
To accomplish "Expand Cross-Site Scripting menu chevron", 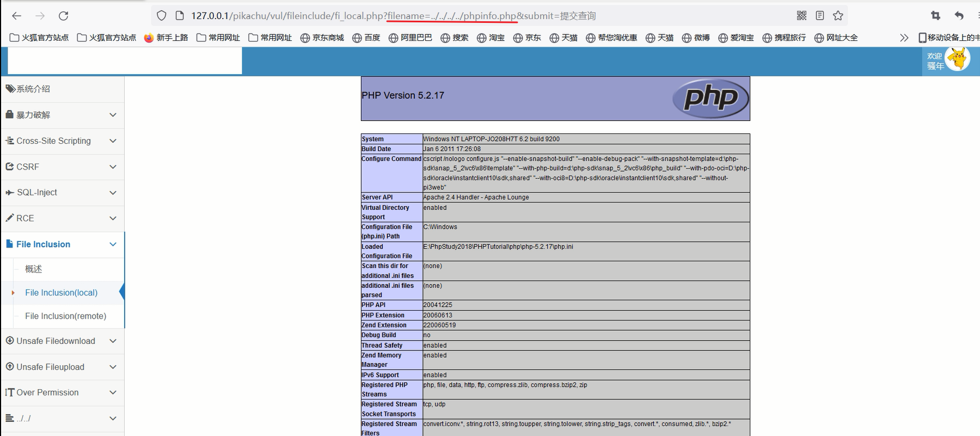I will 113,141.
